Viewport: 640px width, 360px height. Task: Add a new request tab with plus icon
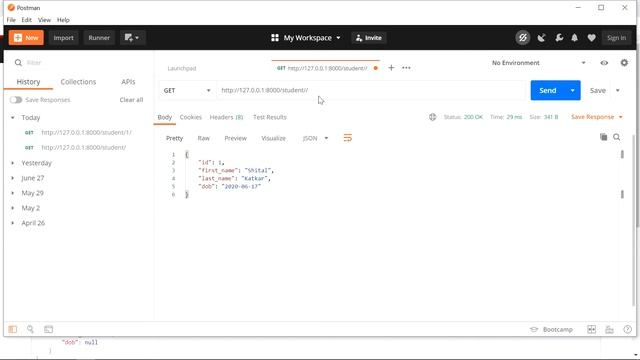pyautogui.click(x=391, y=68)
